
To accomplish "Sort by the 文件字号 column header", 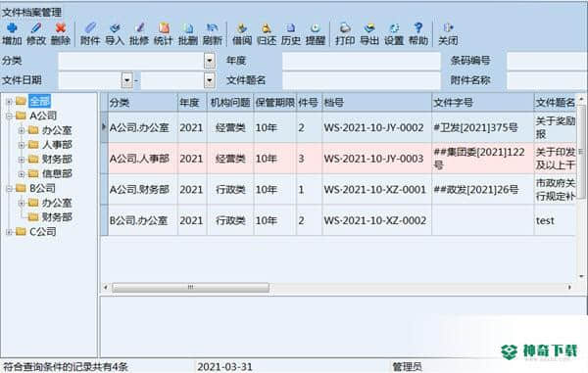I will (483, 102).
